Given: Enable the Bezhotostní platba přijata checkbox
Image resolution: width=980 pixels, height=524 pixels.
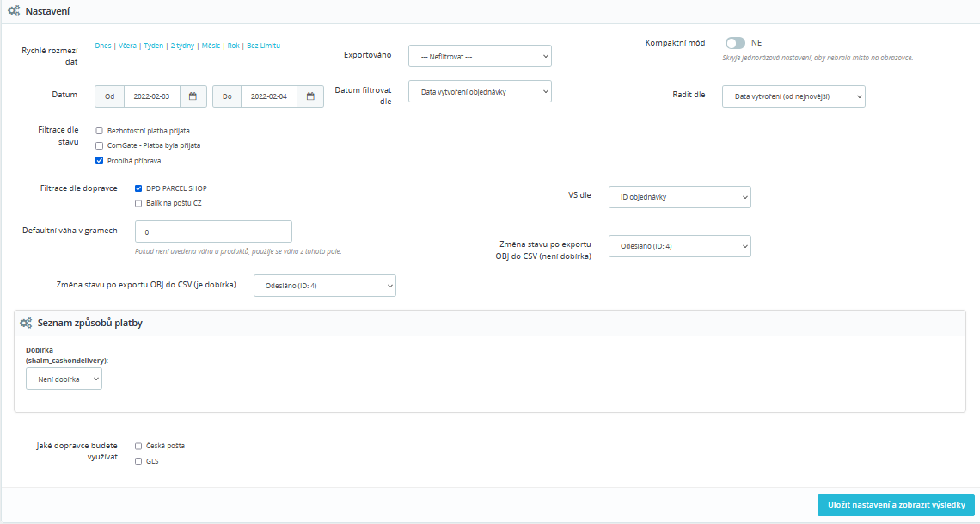Looking at the screenshot, I should (100, 131).
